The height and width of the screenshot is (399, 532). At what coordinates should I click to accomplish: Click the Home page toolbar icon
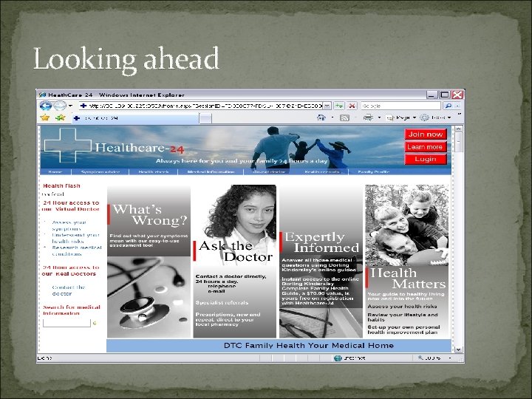321,117
